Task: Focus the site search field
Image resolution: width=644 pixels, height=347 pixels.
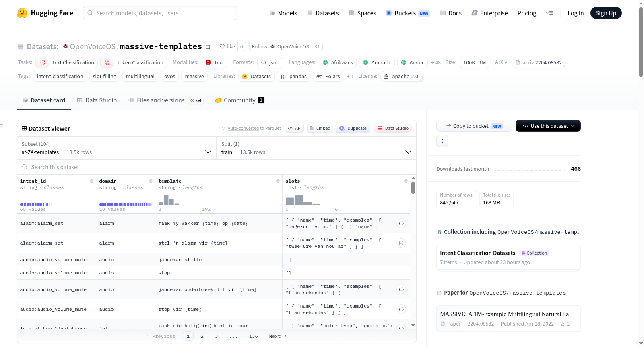Action: [160, 13]
